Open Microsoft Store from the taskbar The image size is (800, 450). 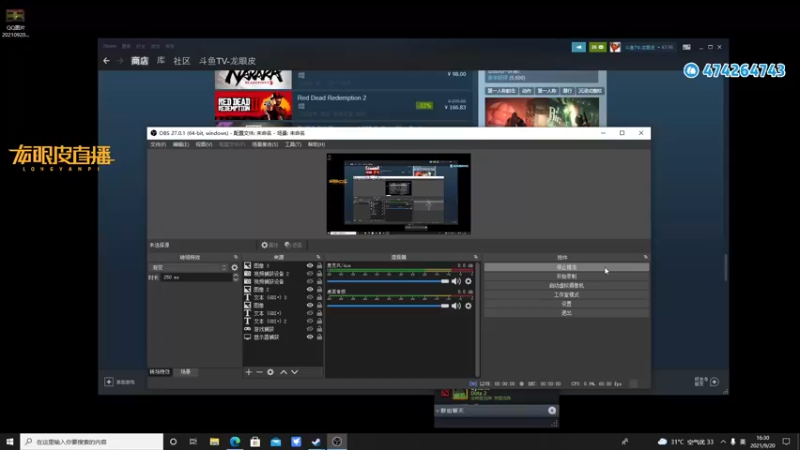255,442
